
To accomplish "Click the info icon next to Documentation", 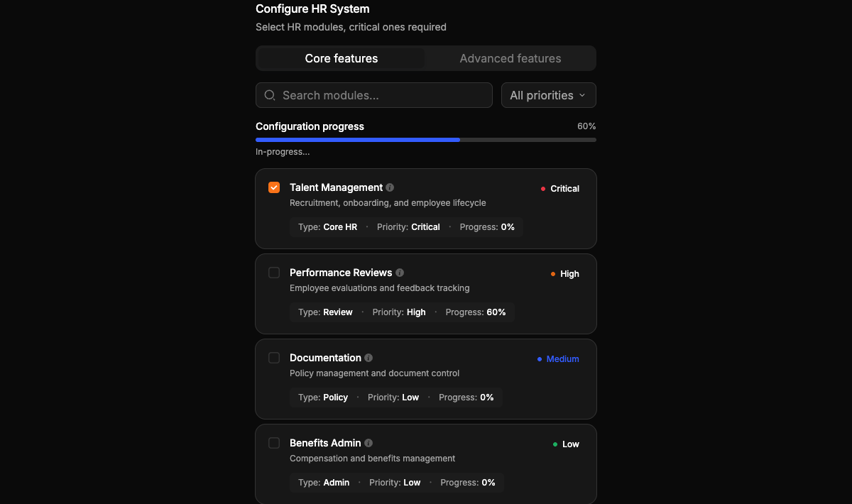I will point(368,358).
